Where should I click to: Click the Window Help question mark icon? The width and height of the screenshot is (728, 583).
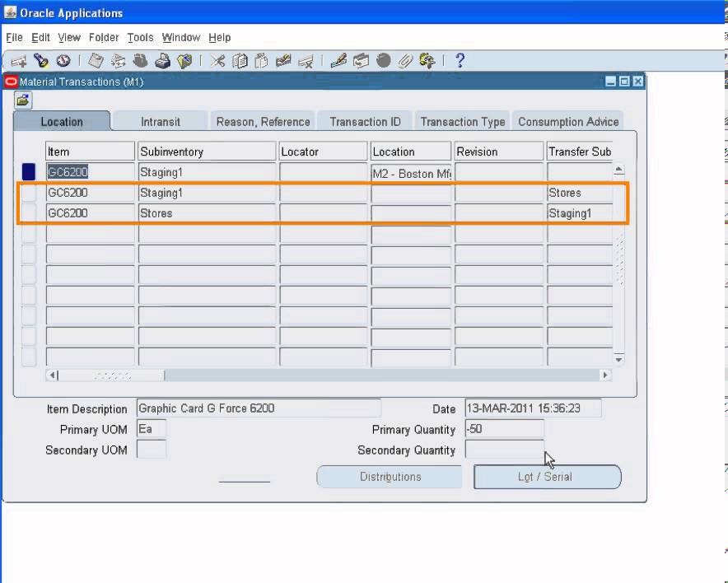pyautogui.click(x=460, y=61)
